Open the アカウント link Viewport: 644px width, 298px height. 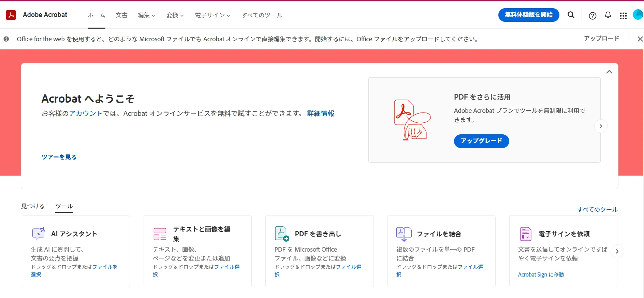pos(86,114)
